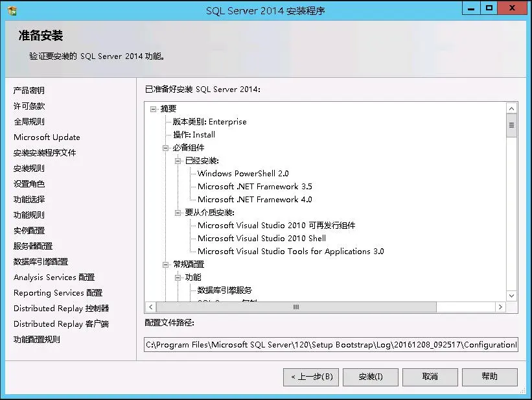Viewport: 532px width, 400px height.
Task: Minimize the SQL Server setup window
Action: 471,8
